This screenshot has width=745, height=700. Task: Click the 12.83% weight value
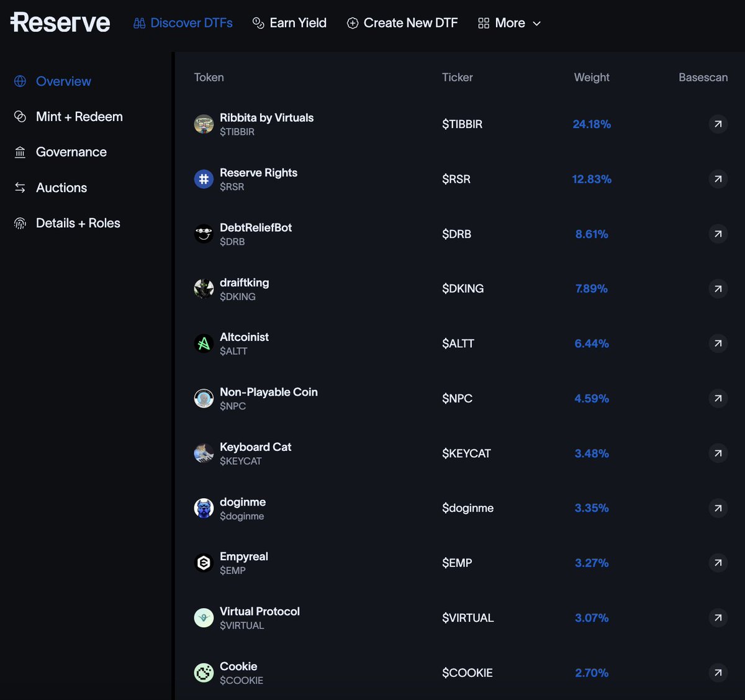592,179
